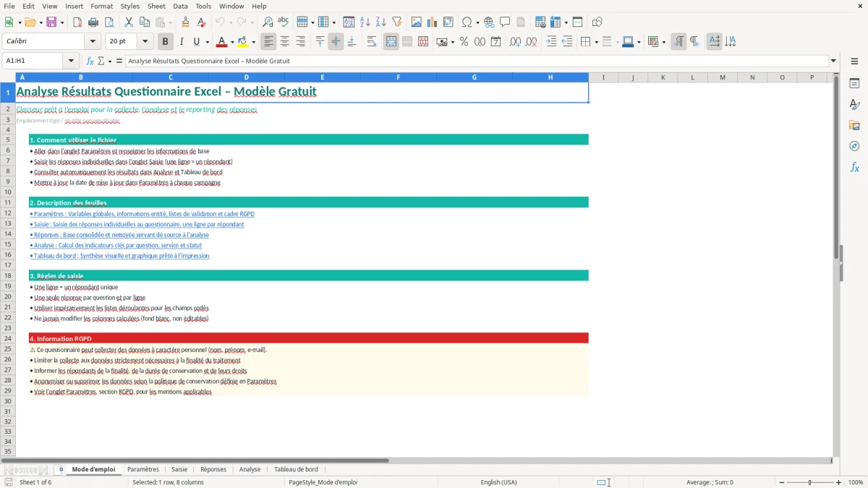
Task: Align text left
Action: [269, 42]
